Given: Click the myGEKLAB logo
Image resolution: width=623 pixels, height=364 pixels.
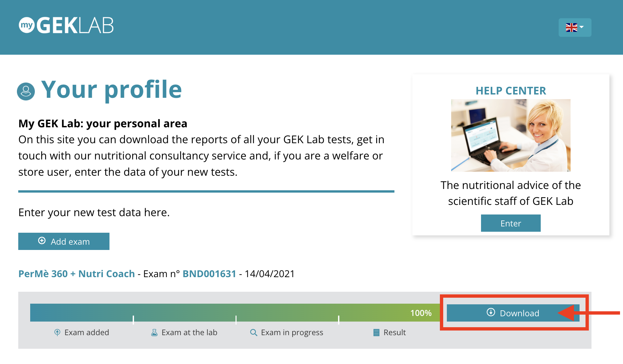Looking at the screenshot, I should coord(66,26).
